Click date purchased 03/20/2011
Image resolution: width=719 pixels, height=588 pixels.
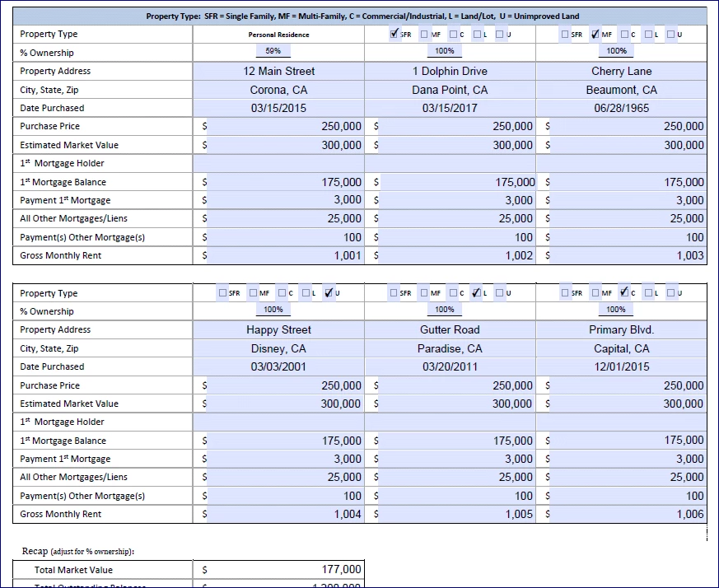coord(450,367)
